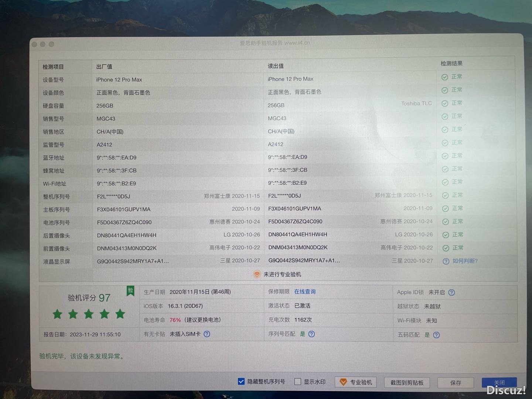Click the 正常 check icon for 后置摄像头

click(446, 235)
